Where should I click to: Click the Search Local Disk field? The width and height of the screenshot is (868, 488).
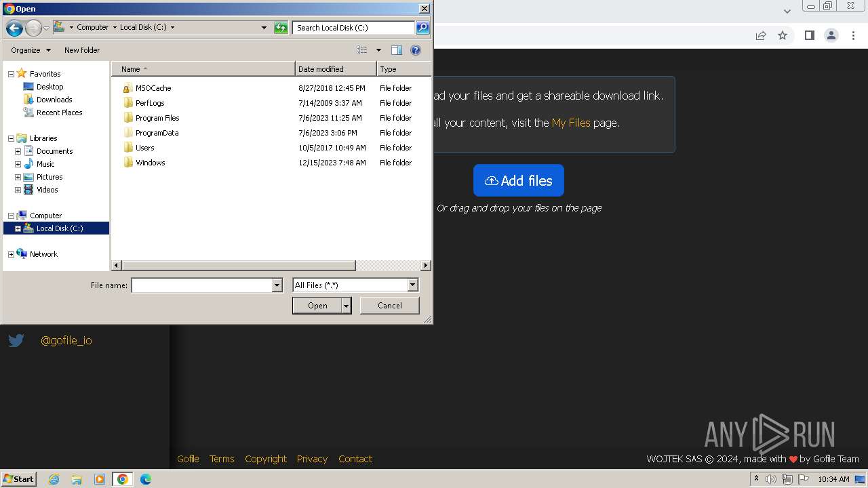tap(354, 28)
